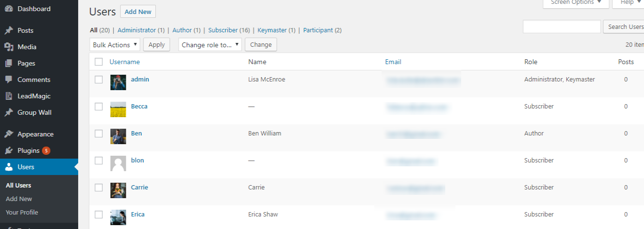This screenshot has height=229, width=644.
Task: Click the Appearance paintbrush icon
Action: tap(9, 134)
